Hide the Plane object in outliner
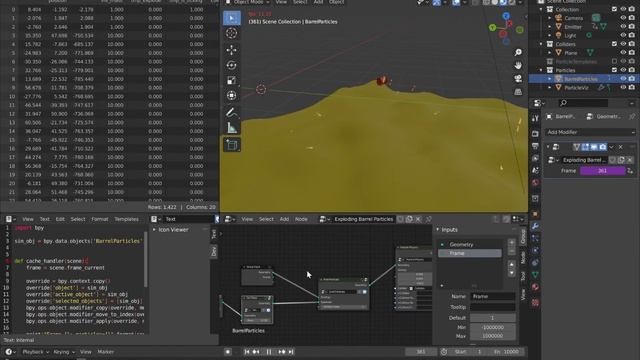This screenshot has width=640, height=360. (x=623, y=53)
